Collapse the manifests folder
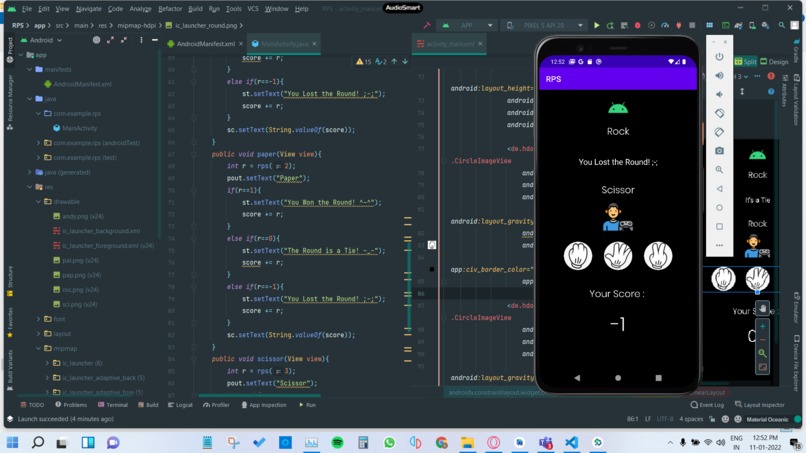This screenshot has width=806, height=453. [x=30, y=69]
